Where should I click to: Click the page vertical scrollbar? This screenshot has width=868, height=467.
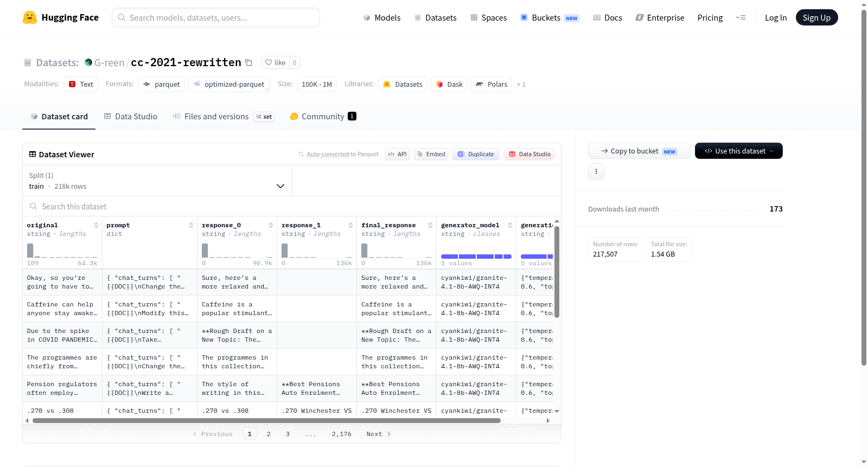coord(864,187)
